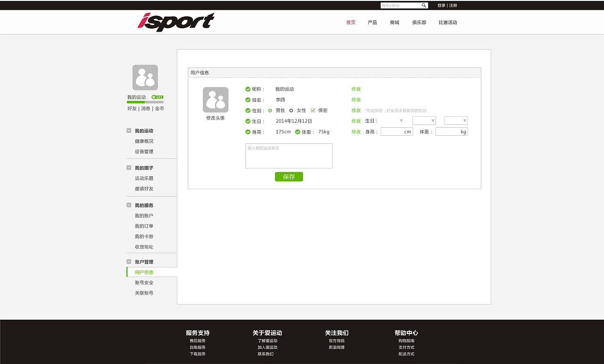604x364 pixels.
Task: Open 运动乐圈 in the sidebar
Action: [x=144, y=179]
